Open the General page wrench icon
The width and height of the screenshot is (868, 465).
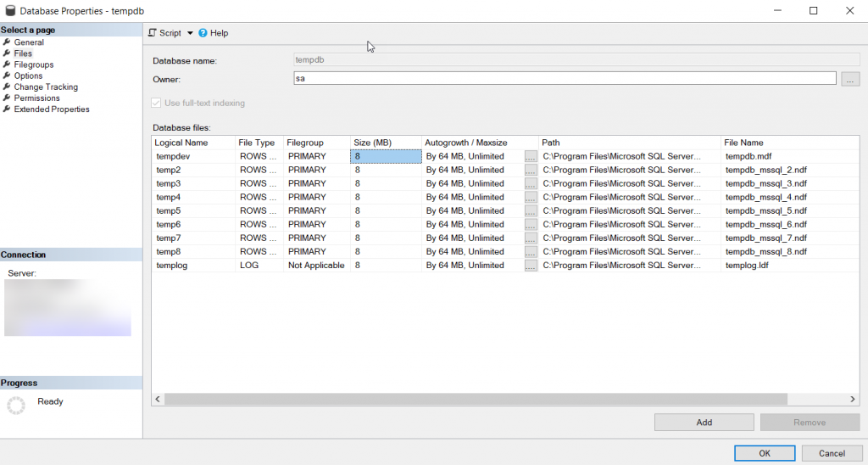pos(7,42)
